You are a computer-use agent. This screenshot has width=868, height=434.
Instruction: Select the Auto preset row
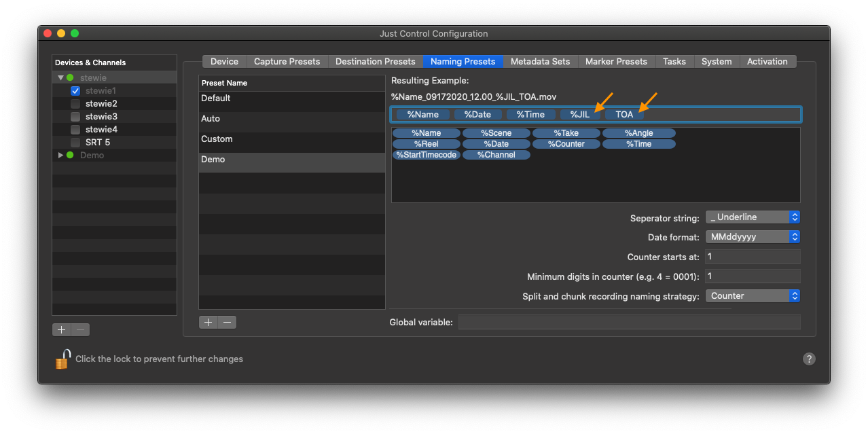point(292,122)
